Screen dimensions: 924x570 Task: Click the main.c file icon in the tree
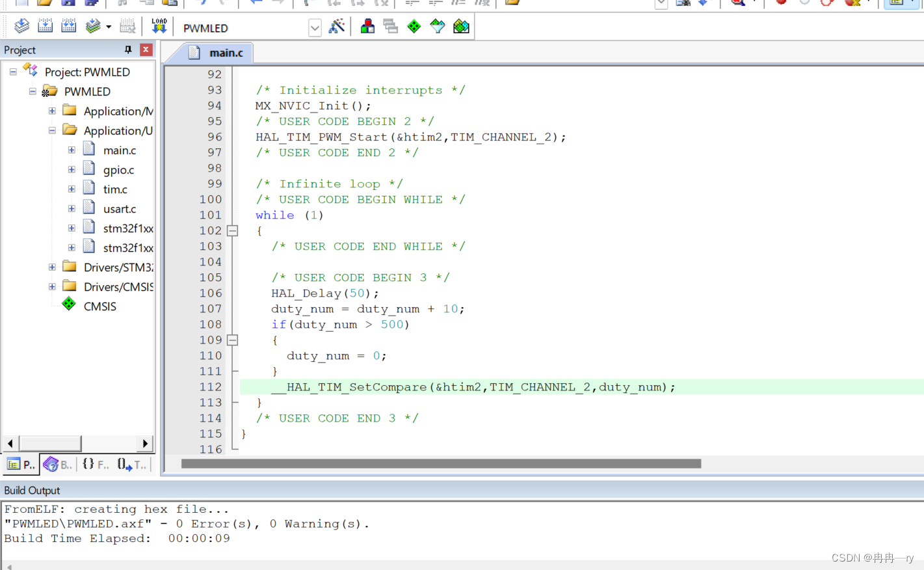[x=89, y=150]
